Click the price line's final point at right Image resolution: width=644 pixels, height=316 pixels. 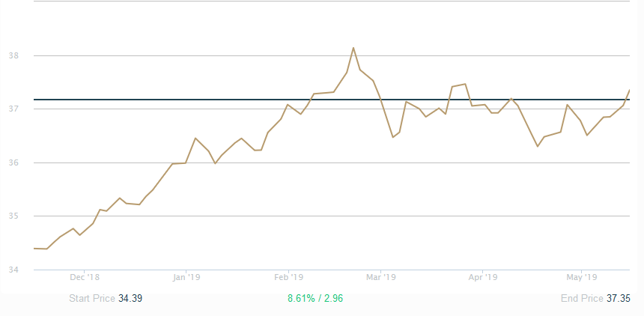[x=629, y=90]
